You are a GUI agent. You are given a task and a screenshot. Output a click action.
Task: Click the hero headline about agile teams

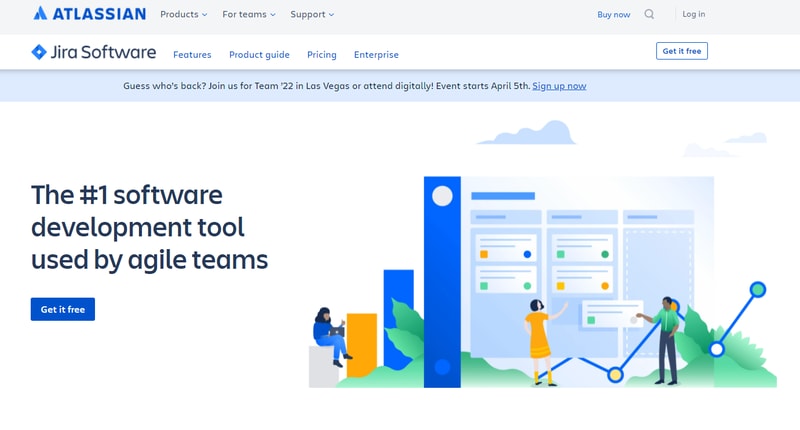tap(149, 227)
